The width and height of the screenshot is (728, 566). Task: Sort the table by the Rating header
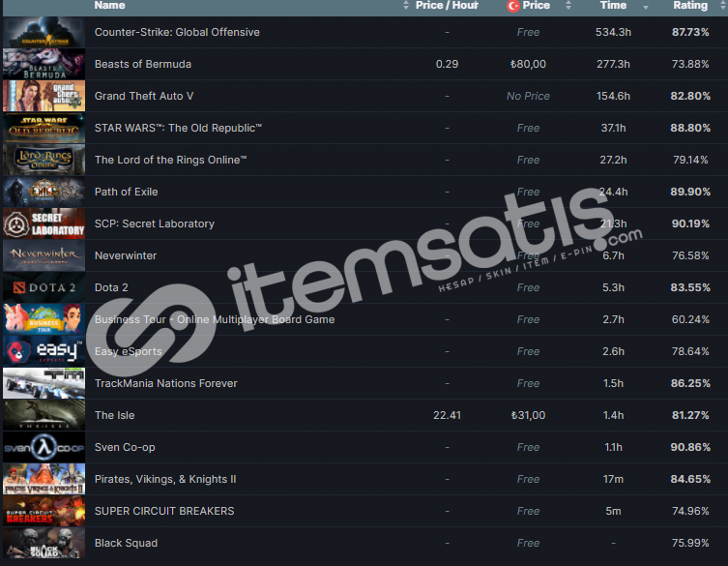point(690,5)
